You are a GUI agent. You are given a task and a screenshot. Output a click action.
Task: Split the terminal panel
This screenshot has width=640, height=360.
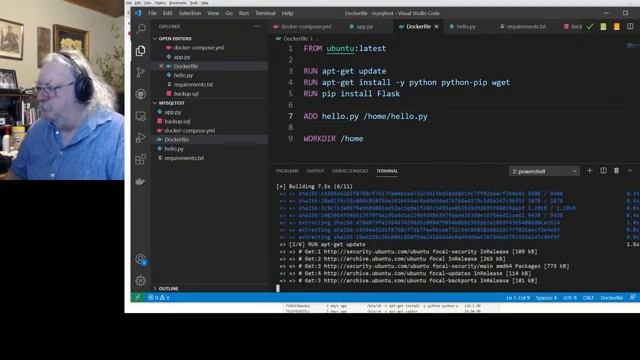(603, 171)
